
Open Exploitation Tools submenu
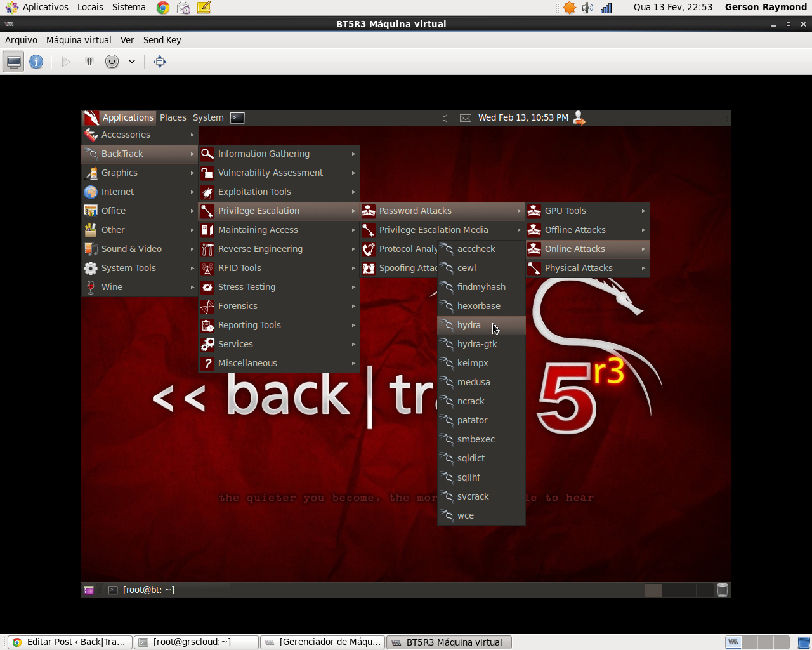tap(279, 192)
